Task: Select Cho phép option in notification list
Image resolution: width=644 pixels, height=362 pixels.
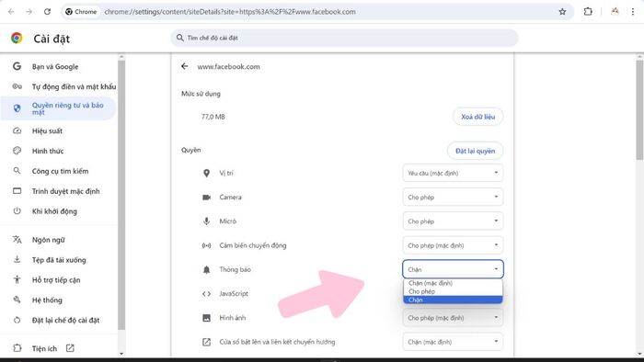Action: pos(453,291)
